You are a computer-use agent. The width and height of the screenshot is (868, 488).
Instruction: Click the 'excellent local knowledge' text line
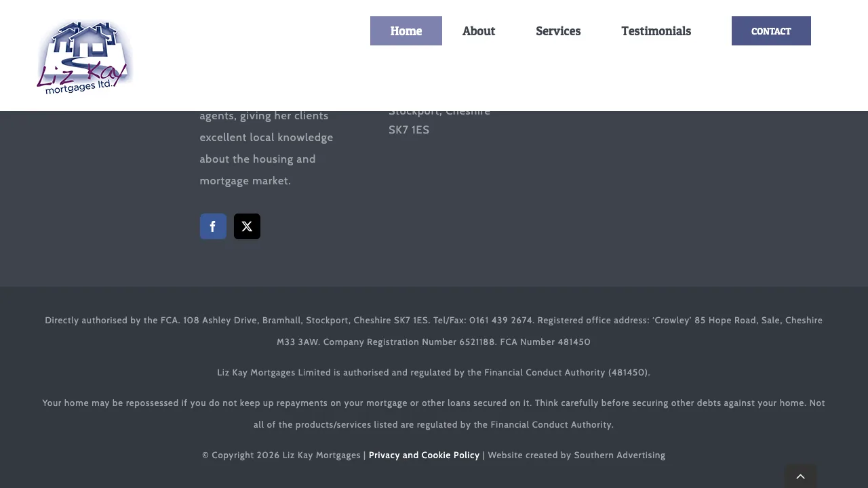[266, 138]
